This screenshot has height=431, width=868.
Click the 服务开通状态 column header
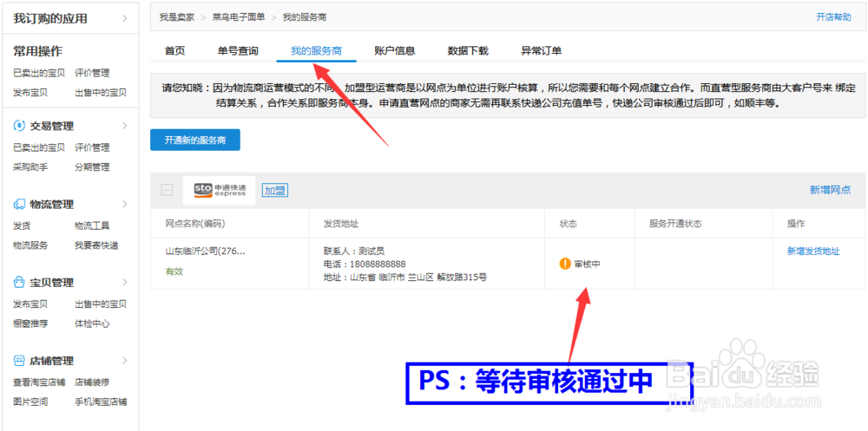[x=675, y=224]
